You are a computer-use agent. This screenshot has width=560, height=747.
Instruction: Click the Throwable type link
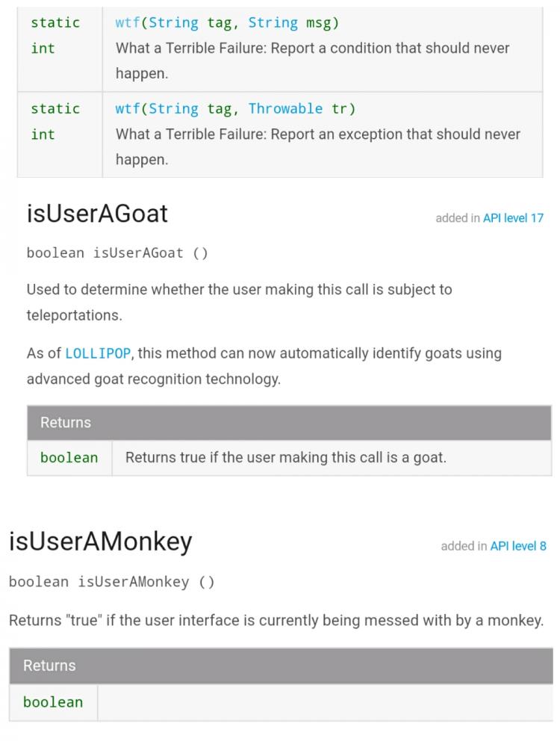pos(285,108)
